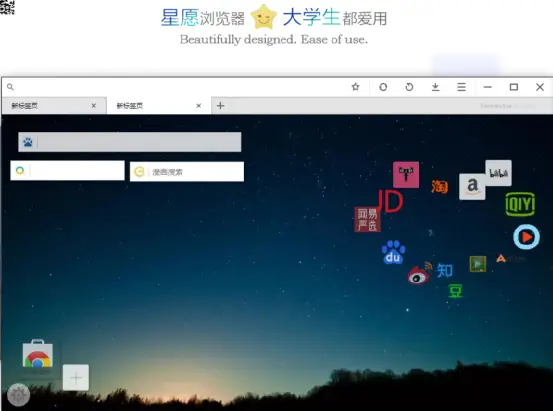Click the yellow comic search field
Viewport: 553px width, 411px height.
coord(187,171)
